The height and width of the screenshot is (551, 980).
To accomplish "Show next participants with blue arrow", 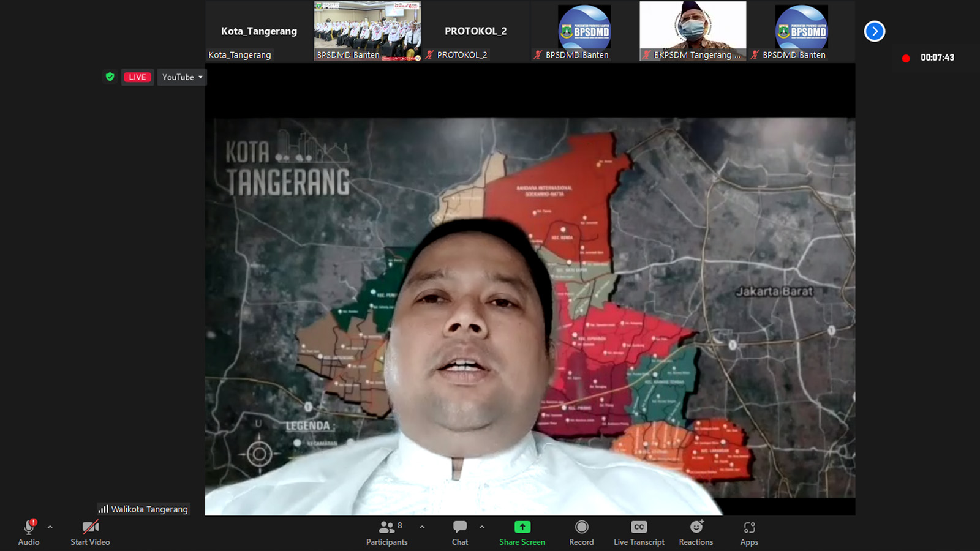I will click(x=874, y=31).
